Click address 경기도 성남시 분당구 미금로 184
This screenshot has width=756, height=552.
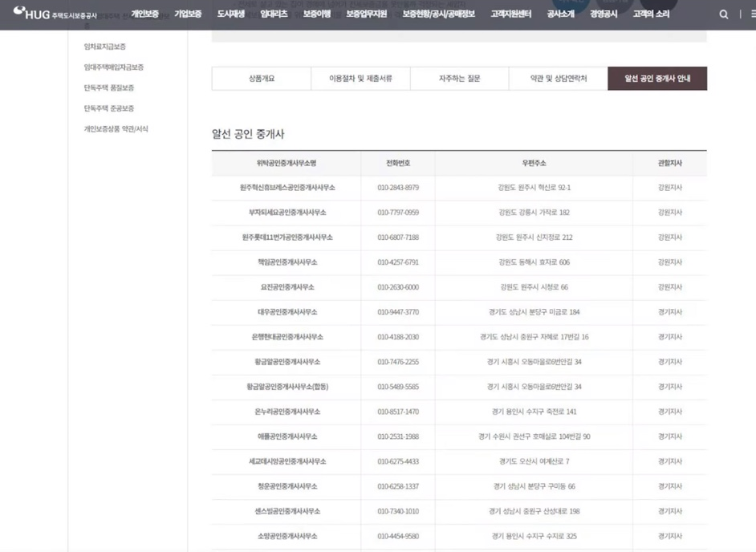(x=534, y=312)
